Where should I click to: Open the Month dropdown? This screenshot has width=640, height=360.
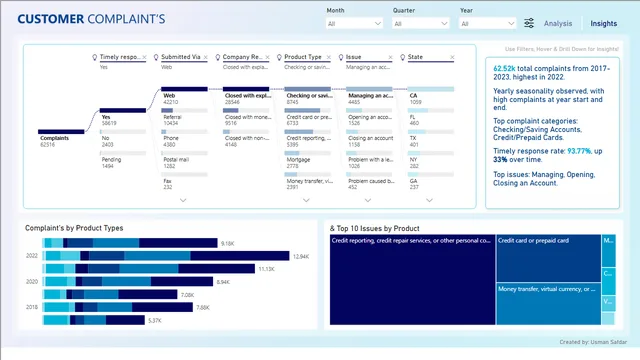coord(354,24)
